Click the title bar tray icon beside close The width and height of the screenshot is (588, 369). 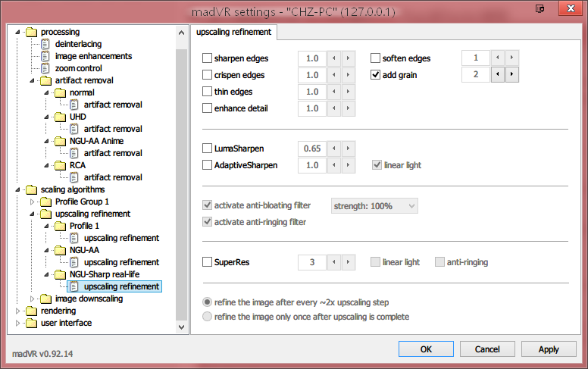click(540, 8)
